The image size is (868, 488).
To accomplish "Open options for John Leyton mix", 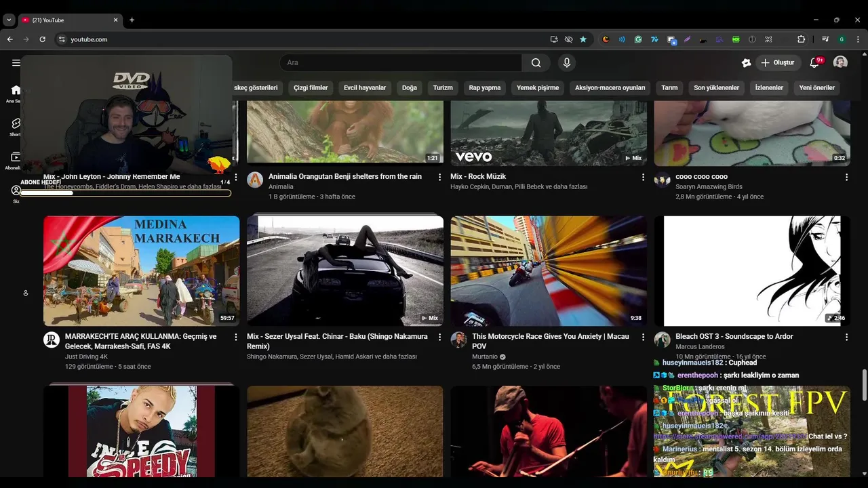I will pyautogui.click(x=236, y=177).
